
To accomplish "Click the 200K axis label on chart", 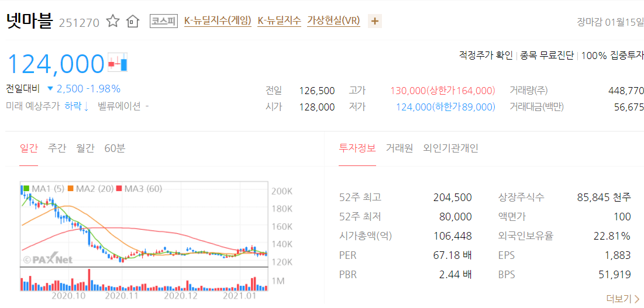I will [x=281, y=192].
